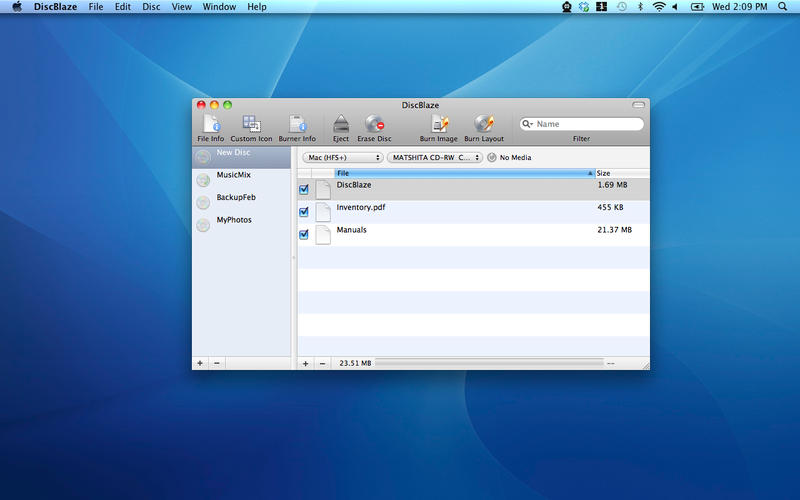Viewport: 800px width, 500px height.
Task: Open the Help menu
Action: pyautogui.click(x=257, y=7)
